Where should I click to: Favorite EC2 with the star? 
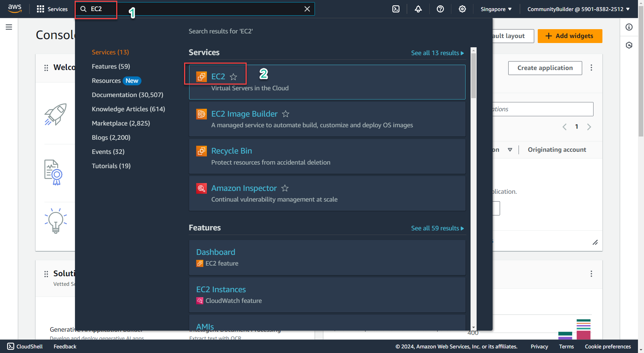(234, 77)
